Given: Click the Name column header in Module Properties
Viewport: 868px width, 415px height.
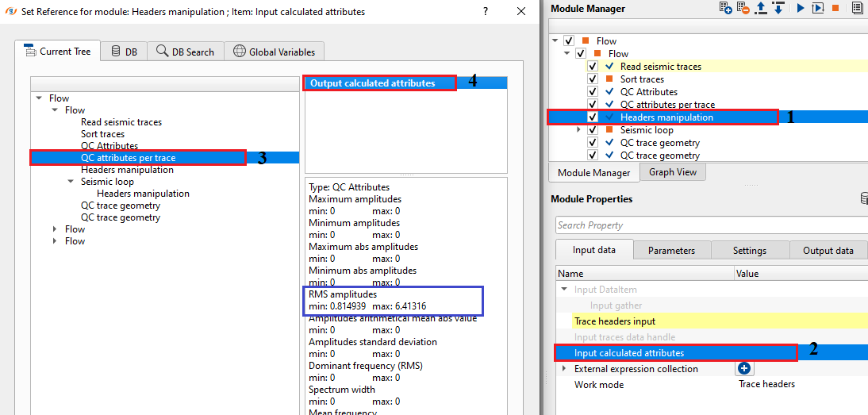Looking at the screenshot, I should (645, 273).
